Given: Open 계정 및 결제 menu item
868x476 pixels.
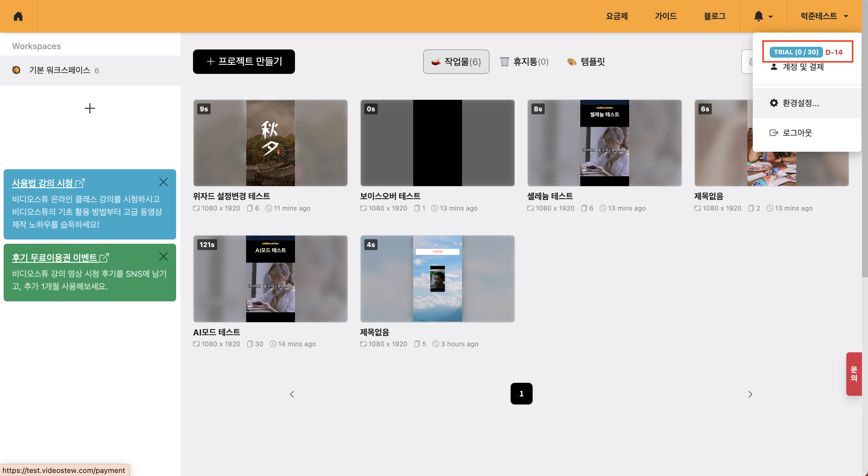Looking at the screenshot, I should pos(803,67).
